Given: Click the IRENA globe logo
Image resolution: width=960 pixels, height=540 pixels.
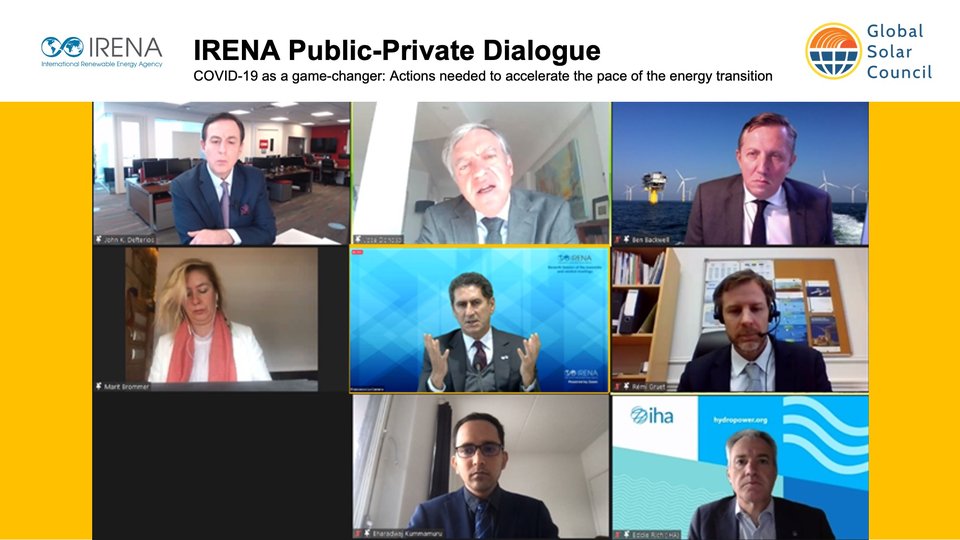Looking at the screenshot, I should point(62,47).
